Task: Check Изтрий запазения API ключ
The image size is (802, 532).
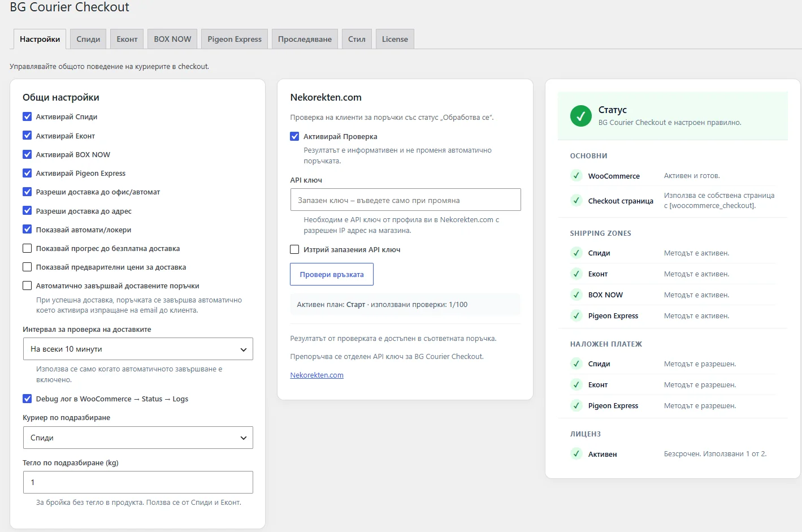Action: click(x=294, y=249)
